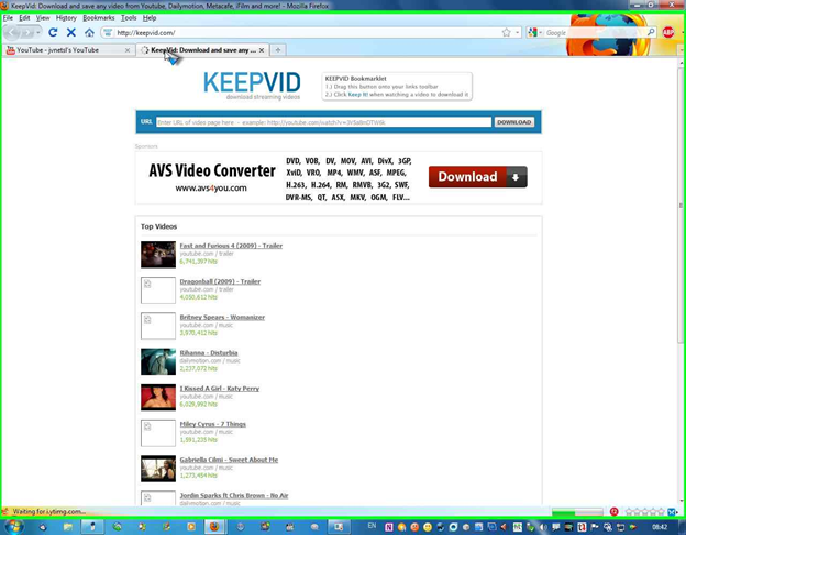Viewport: 818px width, 581px height.
Task: Click the Firefox icon in the taskbar
Action: click(x=215, y=527)
